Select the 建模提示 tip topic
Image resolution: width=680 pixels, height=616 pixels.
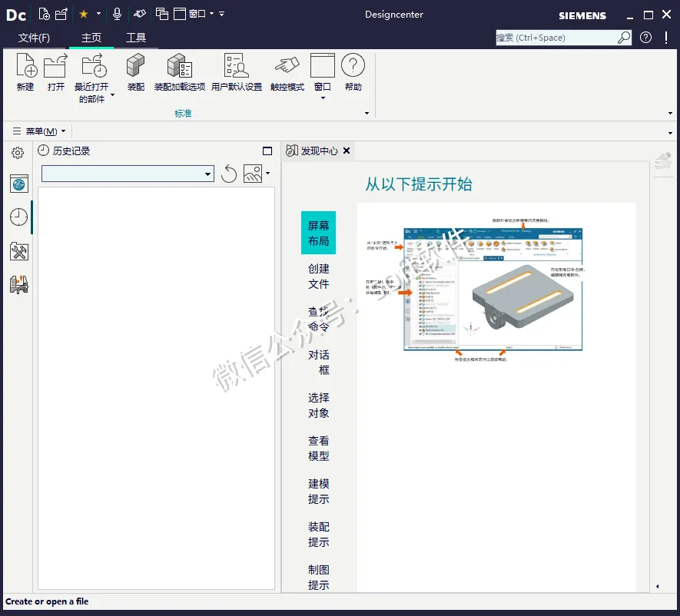[318, 491]
